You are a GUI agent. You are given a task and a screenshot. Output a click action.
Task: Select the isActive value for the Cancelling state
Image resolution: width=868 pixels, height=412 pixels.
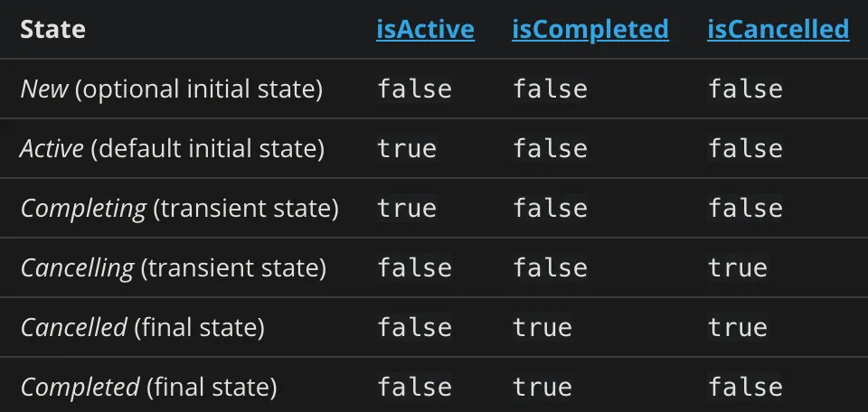[415, 268]
